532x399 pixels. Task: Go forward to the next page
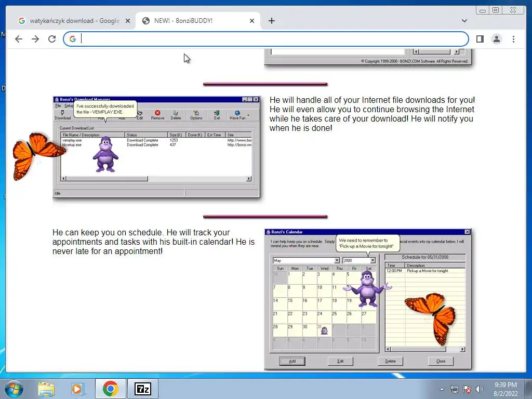tap(35, 39)
